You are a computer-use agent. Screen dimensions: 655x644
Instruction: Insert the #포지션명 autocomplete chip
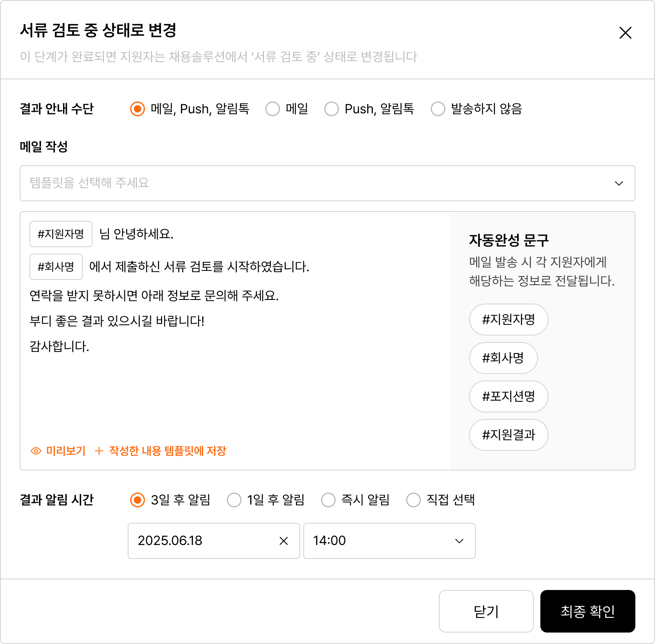(508, 396)
